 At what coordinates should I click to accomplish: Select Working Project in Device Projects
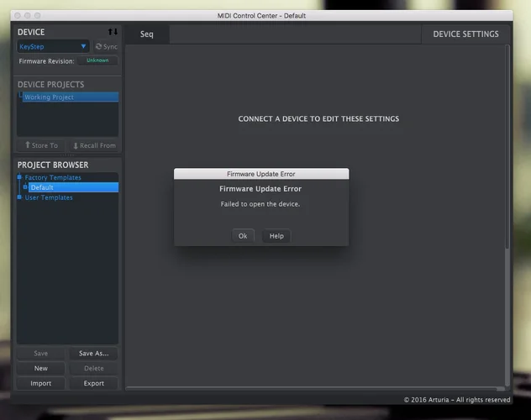[x=71, y=97]
